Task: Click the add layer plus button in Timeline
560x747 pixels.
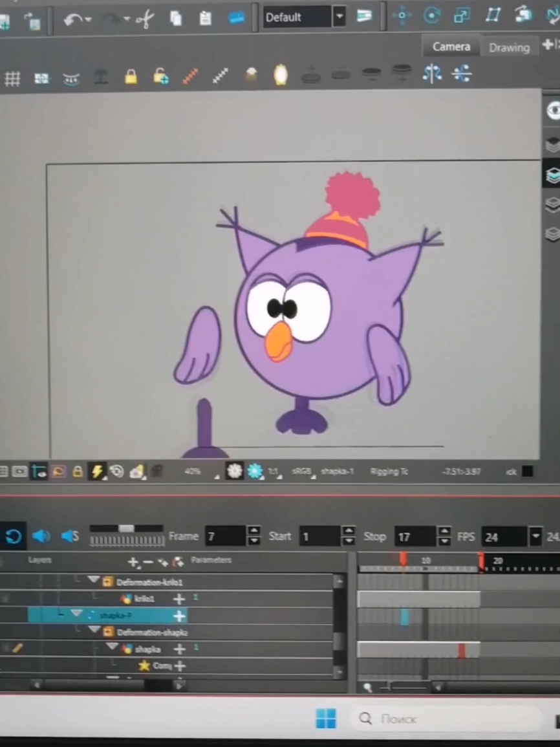Action: (x=134, y=562)
